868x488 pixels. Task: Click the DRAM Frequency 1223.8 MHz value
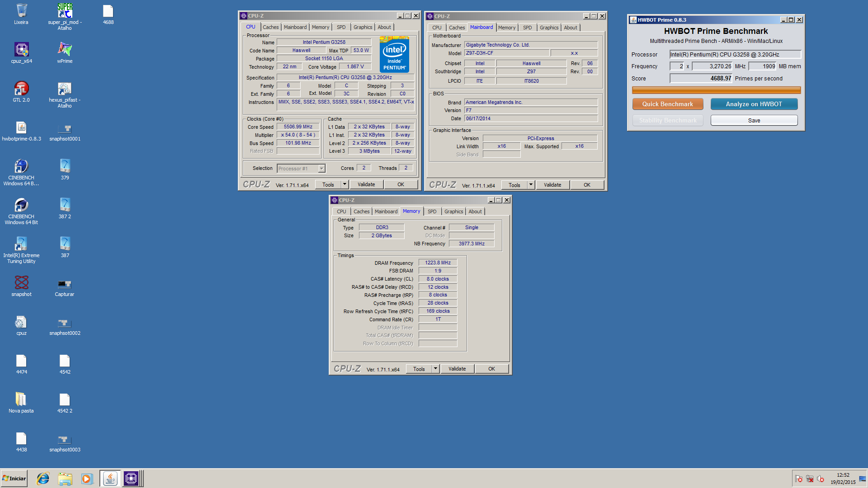tap(438, 263)
